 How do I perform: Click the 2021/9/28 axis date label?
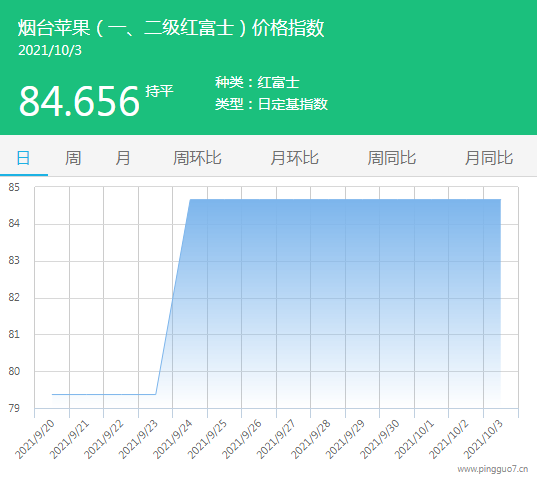pyautogui.click(x=311, y=440)
